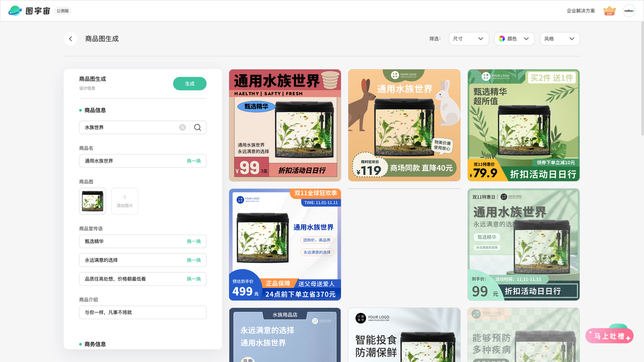Click the 商品信息 section heading
Image resolution: width=644 pixels, height=362 pixels.
[x=95, y=110]
